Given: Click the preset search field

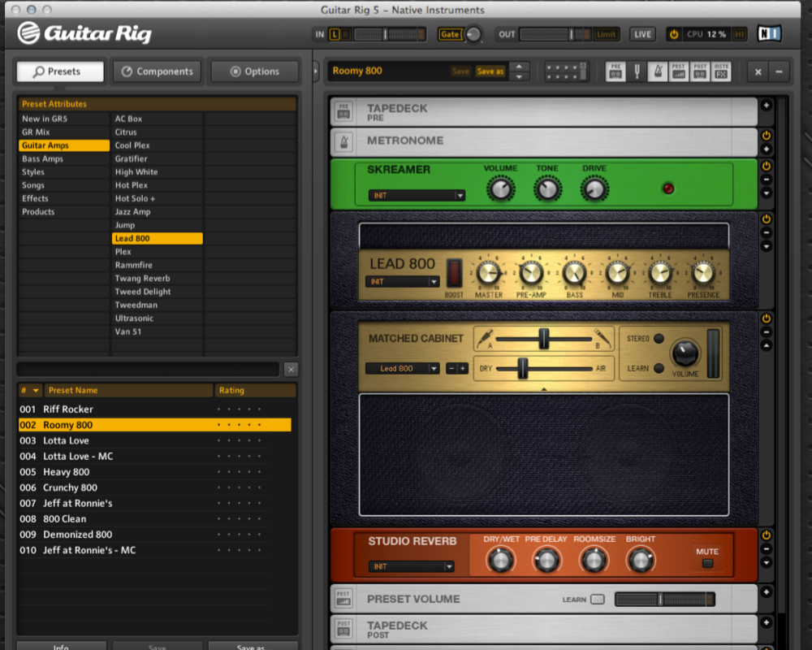Looking at the screenshot, I should point(148,369).
